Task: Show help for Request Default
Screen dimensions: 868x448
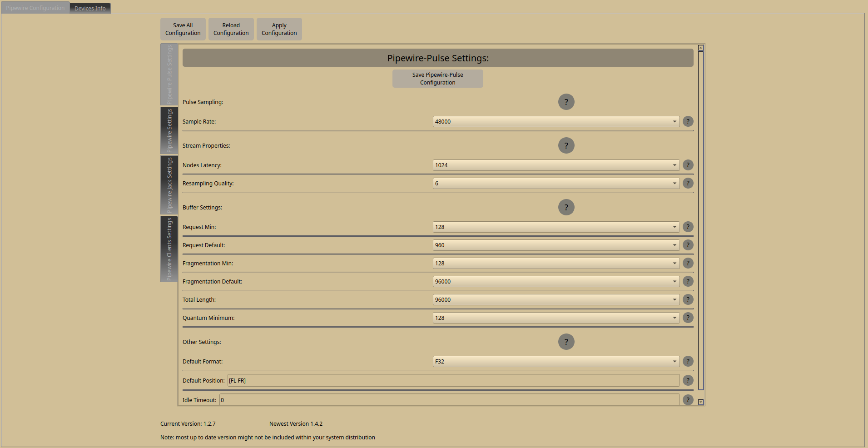Action: point(688,245)
